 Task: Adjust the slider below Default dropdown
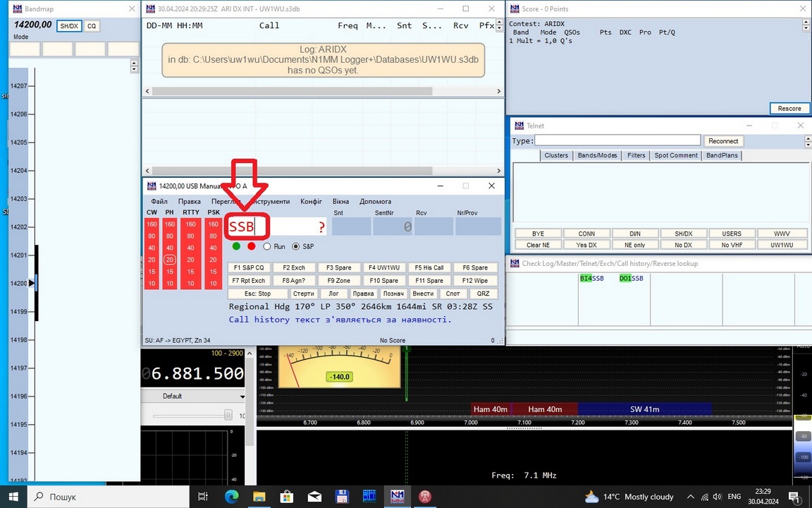pyautogui.click(x=228, y=416)
